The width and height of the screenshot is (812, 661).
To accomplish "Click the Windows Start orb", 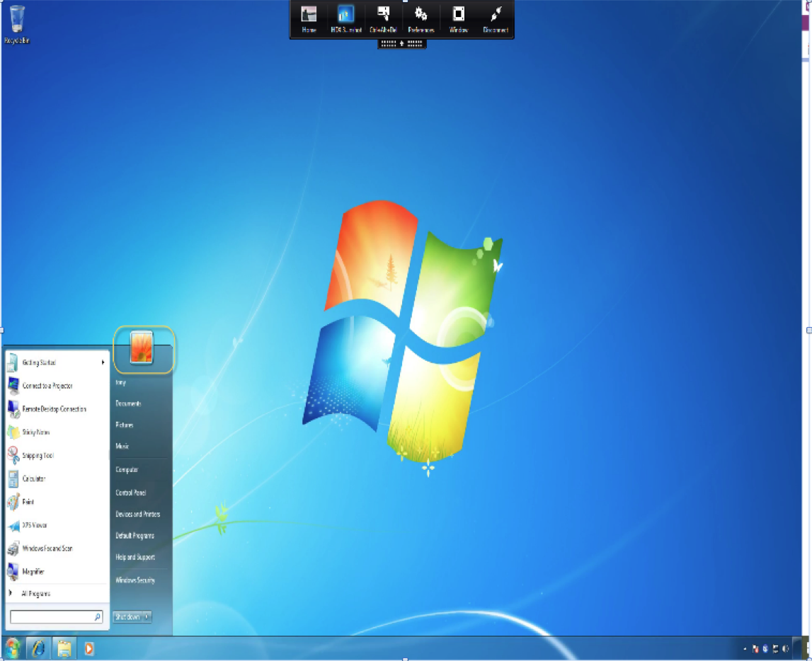I will coord(13,648).
